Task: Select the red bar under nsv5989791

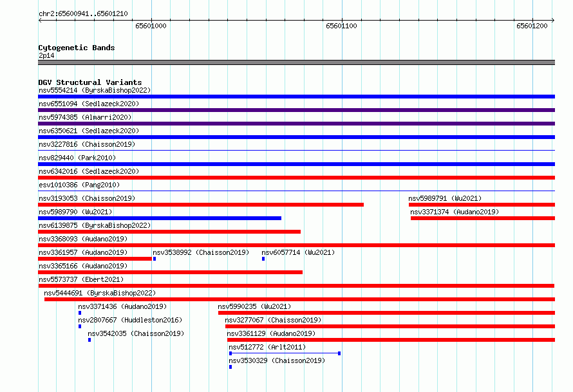Action: pos(482,205)
